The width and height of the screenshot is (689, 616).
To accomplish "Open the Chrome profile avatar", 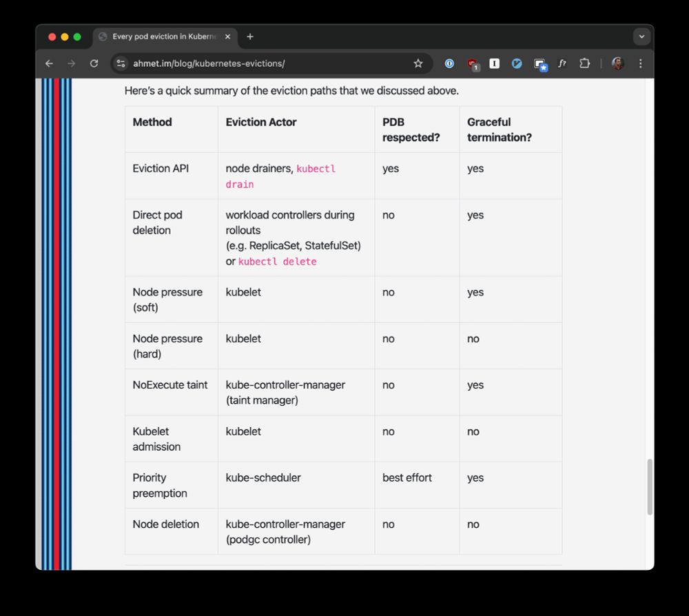I will pos(618,63).
